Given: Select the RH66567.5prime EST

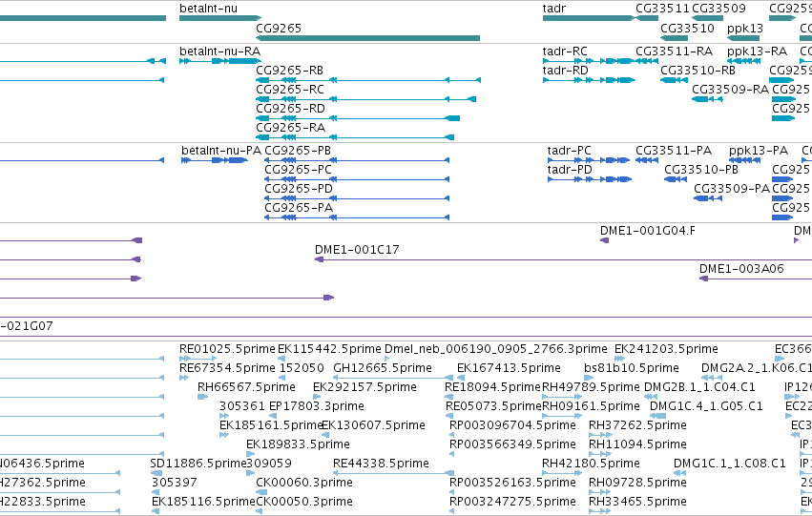Looking at the screenshot, I should pyautogui.click(x=202, y=397).
